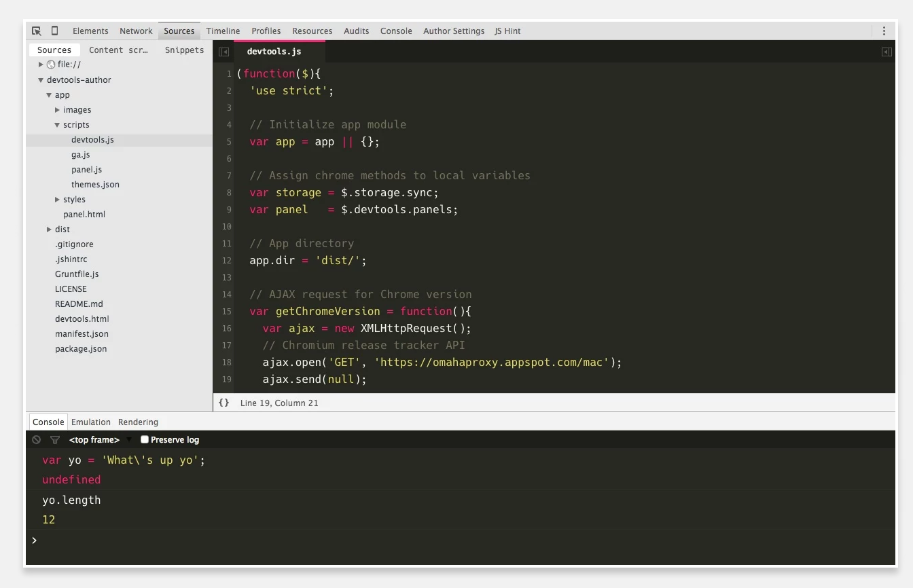The width and height of the screenshot is (913, 588).
Task: Switch to the Emulation drawer tab
Action: 91,422
